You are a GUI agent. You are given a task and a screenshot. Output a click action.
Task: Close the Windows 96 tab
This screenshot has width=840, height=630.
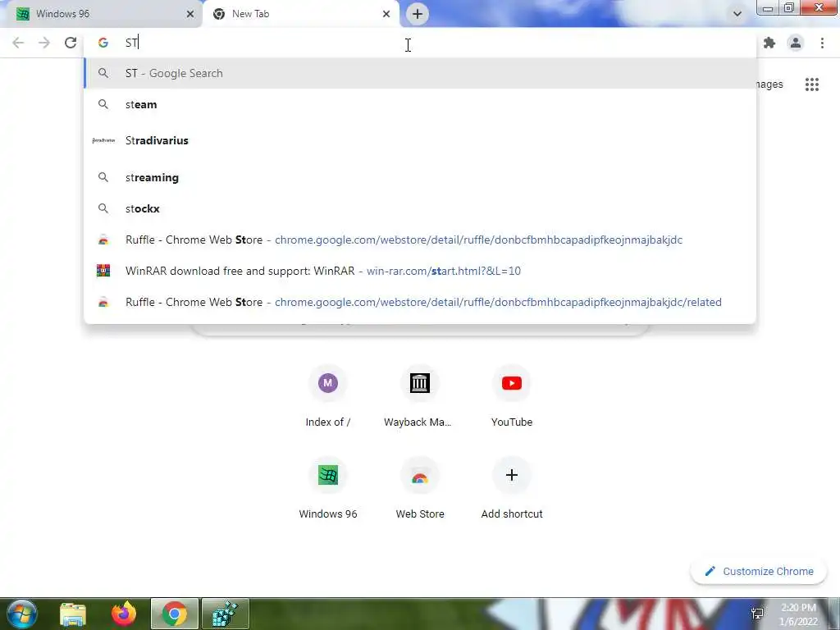coord(190,14)
